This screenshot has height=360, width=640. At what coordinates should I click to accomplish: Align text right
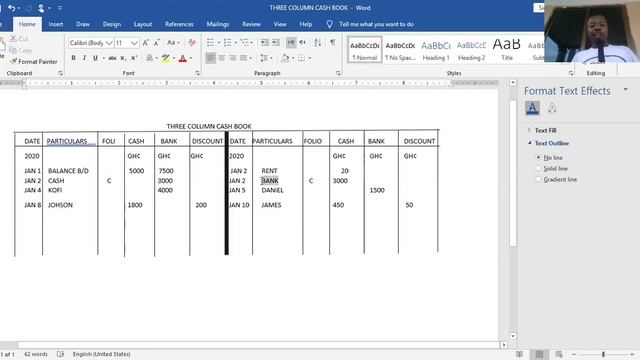(232, 58)
